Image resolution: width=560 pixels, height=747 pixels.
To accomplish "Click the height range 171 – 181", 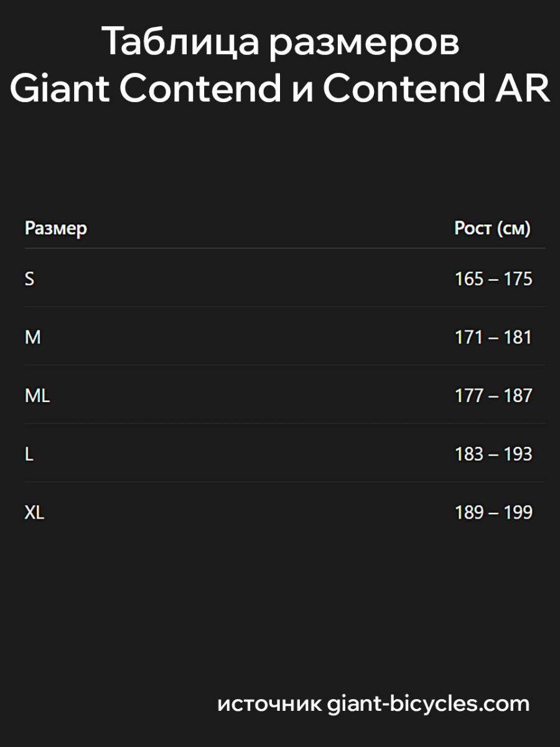I will [x=493, y=337].
